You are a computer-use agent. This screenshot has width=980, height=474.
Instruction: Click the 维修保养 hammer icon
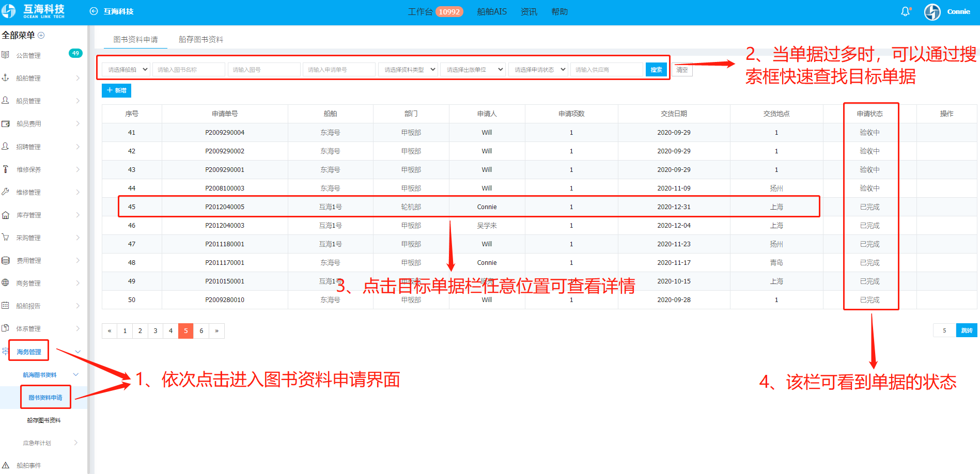[x=6, y=169]
